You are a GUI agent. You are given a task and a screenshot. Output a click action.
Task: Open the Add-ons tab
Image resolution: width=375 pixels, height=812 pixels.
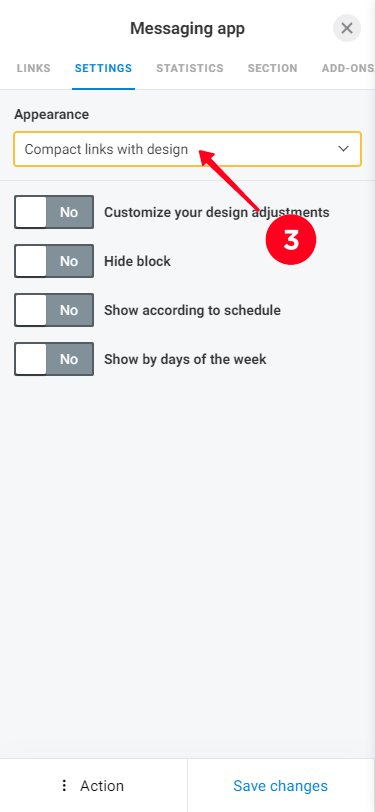click(x=348, y=68)
